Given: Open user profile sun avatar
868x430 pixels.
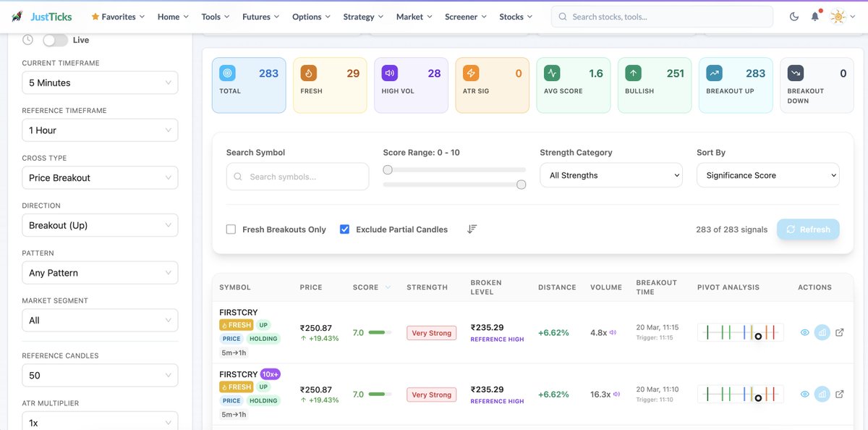Looking at the screenshot, I should click(838, 17).
